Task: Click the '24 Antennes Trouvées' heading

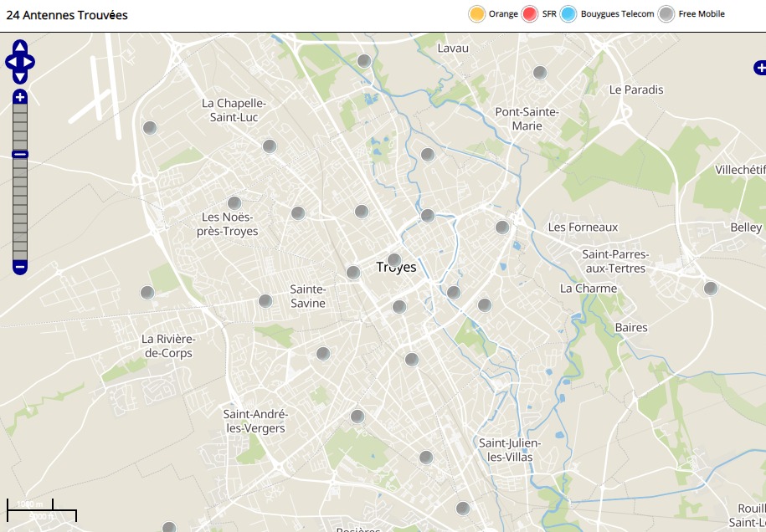Action: (x=67, y=15)
